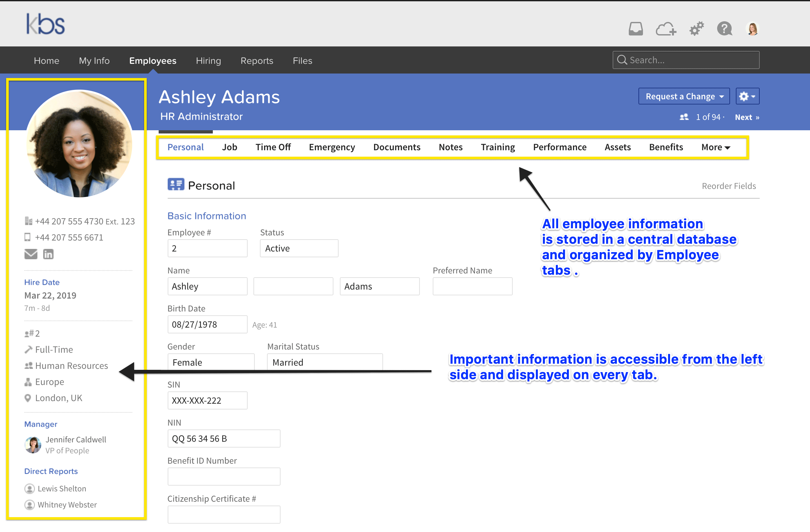Switch to the Time Off tab

click(273, 147)
